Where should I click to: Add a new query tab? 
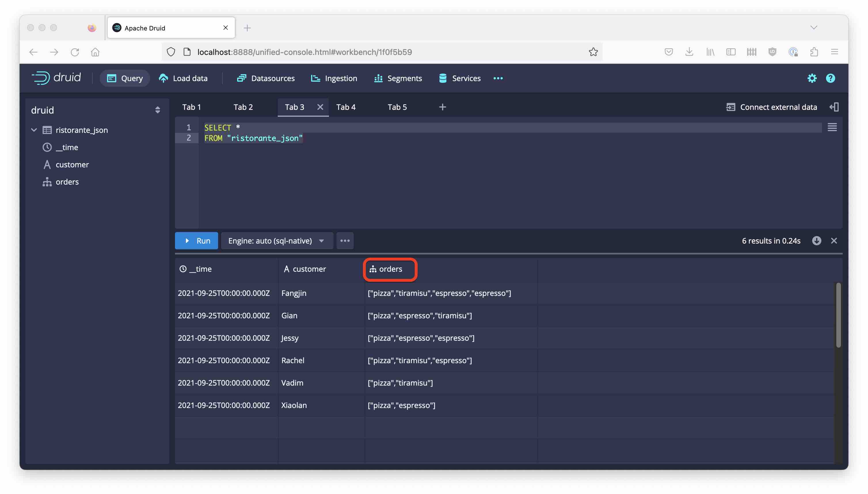pyautogui.click(x=442, y=107)
